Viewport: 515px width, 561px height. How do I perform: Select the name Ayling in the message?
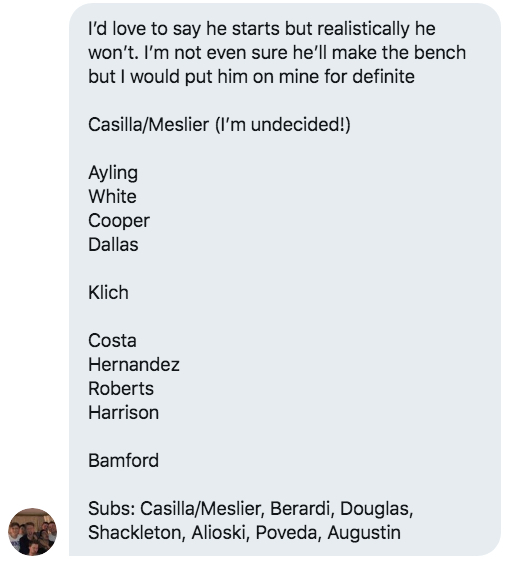(x=113, y=174)
